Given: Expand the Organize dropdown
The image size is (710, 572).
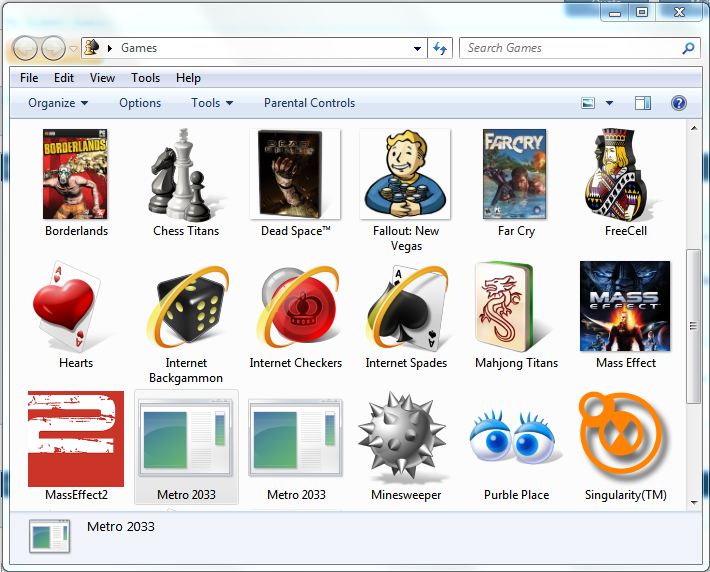Looking at the screenshot, I should point(58,103).
